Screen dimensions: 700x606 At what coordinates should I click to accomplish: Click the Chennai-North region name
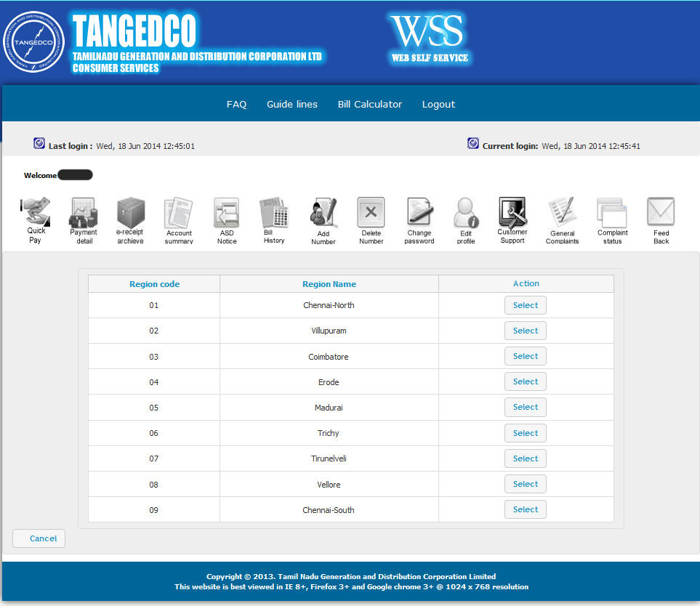(x=329, y=305)
